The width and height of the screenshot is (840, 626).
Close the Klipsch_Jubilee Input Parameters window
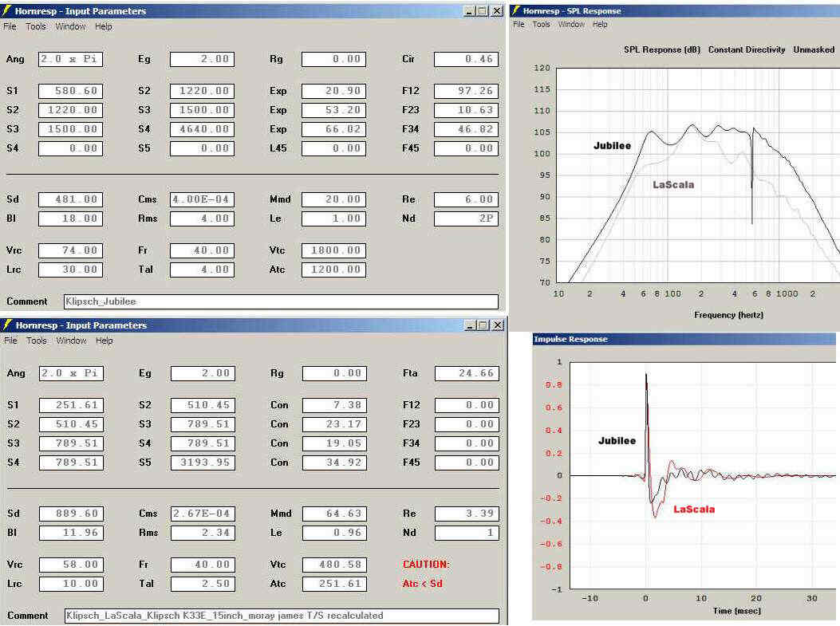[497, 10]
